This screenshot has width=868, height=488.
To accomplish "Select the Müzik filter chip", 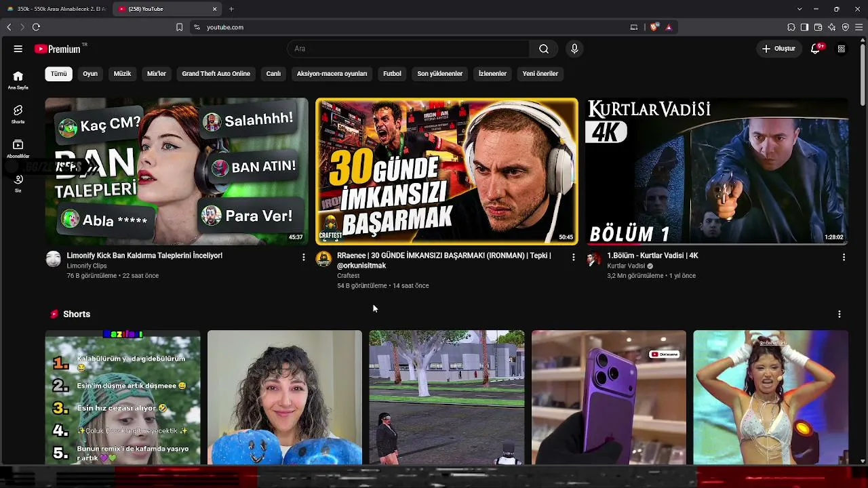I will [123, 74].
